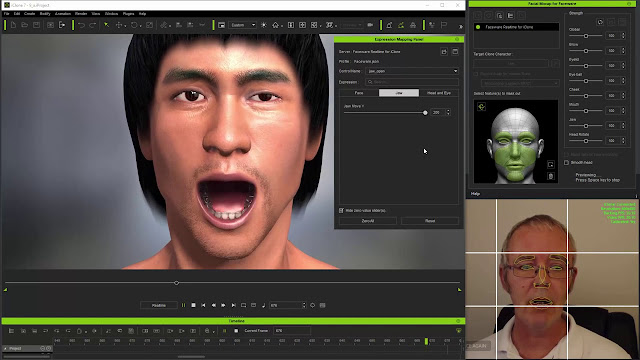Screen dimensions: 640x360
Task: Select the green arrow selection tool
Action: tap(107, 25)
